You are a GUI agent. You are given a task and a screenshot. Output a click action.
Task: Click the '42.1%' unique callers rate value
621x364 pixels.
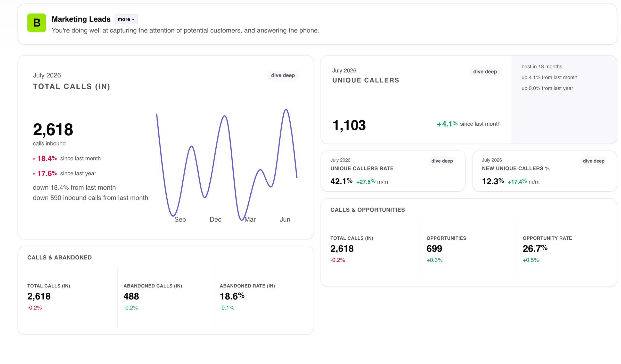point(341,181)
